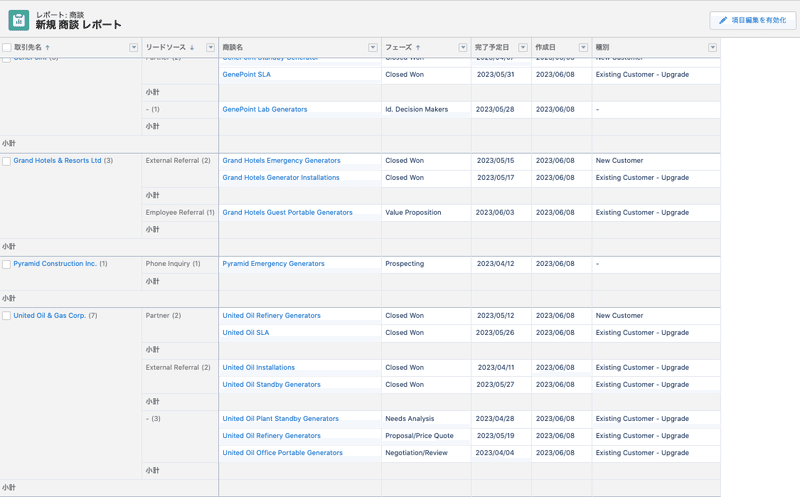The width and height of the screenshot is (800, 497).
Task: Click the 2023/04/04 close date cell
Action: click(501, 453)
